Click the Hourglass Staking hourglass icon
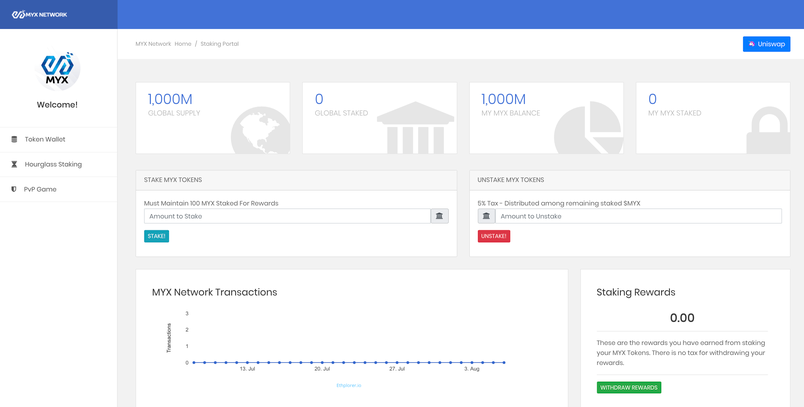The height and width of the screenshot is (407, 804). pyautogui.click(x=14, y=165)
